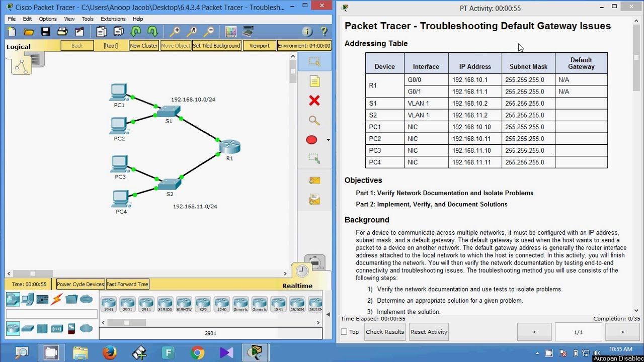Choose the Wireless Devices subcategory icon
The width and height of the screenshot is (644, 362).
[57, 328]
